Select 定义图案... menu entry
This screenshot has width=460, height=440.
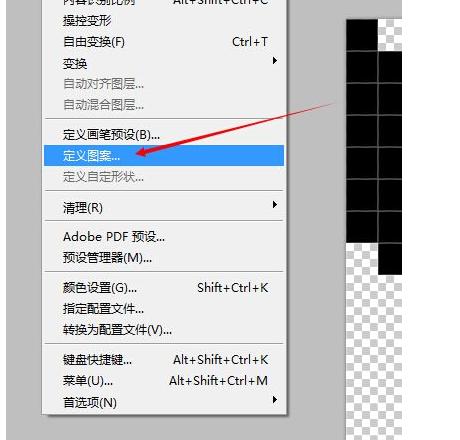(x=164, y=155)
